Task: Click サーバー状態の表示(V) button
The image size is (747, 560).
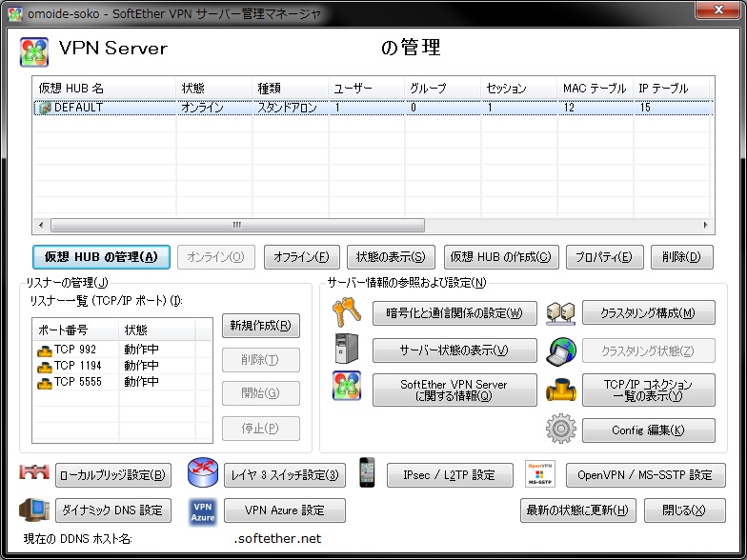Action: (454, 350)
